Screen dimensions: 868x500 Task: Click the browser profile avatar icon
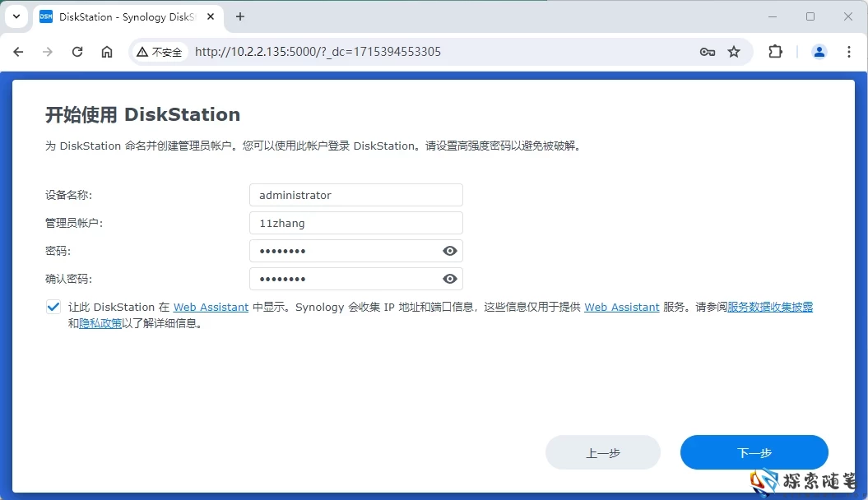coord(819,51)
